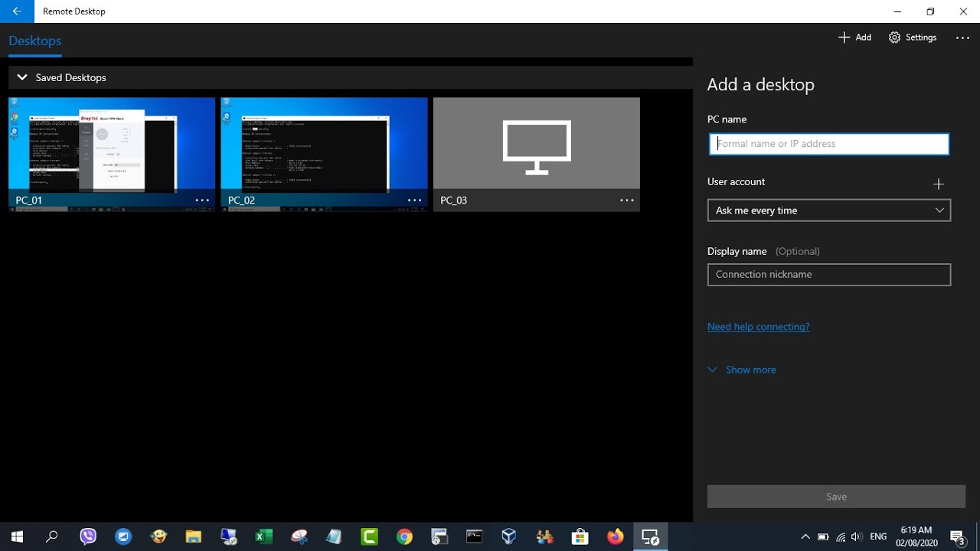
Task: Show hidden system tray icons
Action: tap(805, 536)
